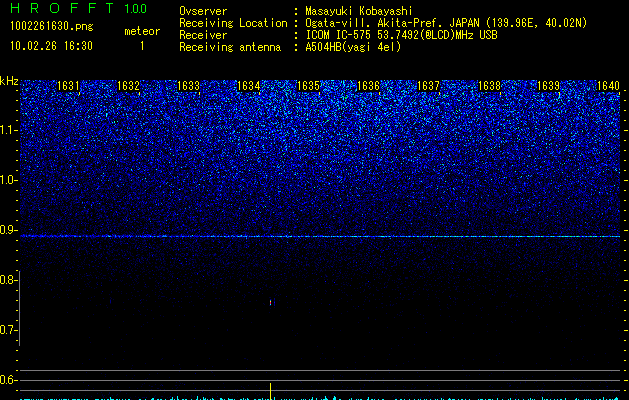This screenshot has height=400, width=629.
Task: Click the Receiving antenna label
Action: point(230,47)
